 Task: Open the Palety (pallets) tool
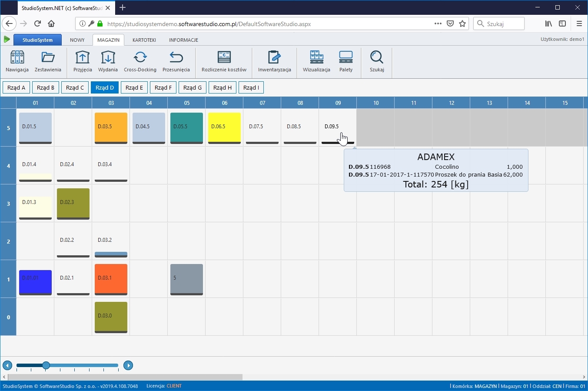click(345, 62)
